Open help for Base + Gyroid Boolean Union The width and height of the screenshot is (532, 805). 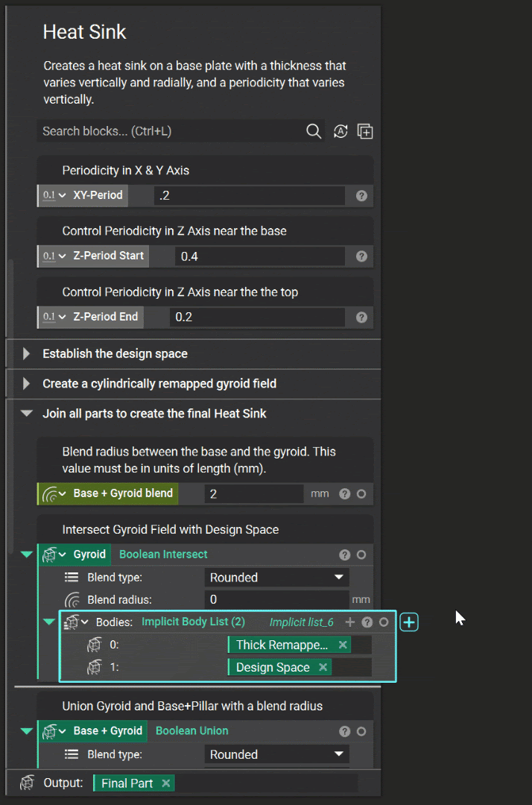344,732
